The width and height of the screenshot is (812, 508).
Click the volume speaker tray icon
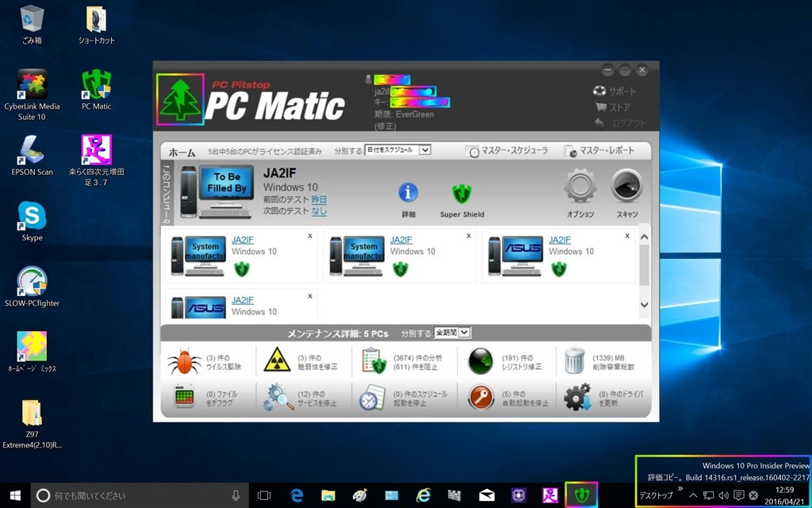(x=723, y=495)
